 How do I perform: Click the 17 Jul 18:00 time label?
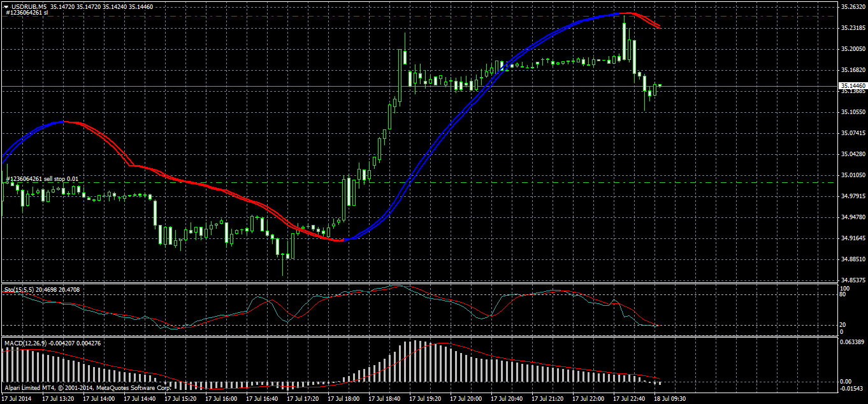(x=344, y=398)
